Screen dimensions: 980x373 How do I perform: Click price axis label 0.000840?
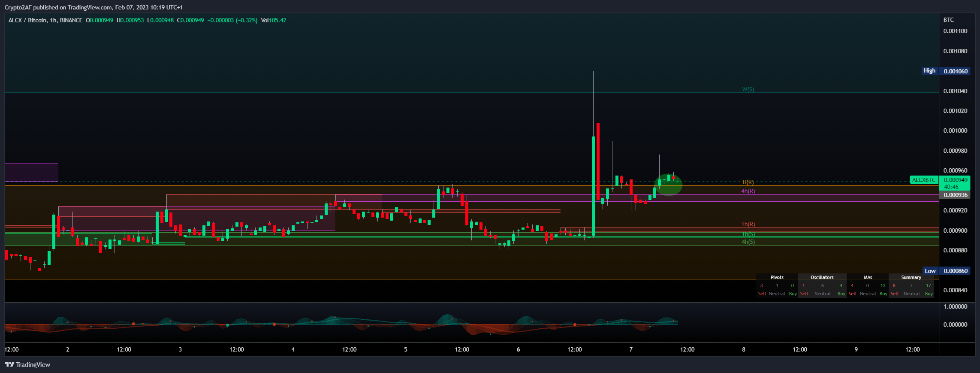point(954,290)
